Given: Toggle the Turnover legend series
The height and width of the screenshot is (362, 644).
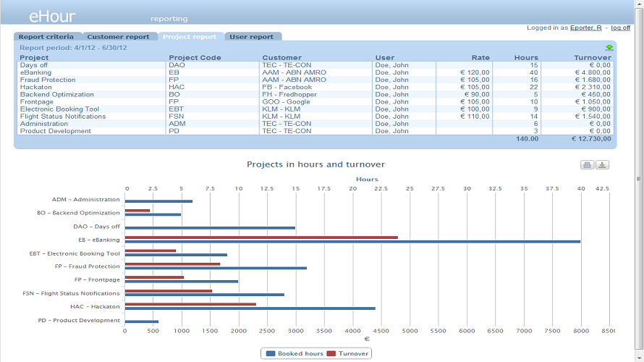Looking at the screenshot, I should tap(348, 353).
